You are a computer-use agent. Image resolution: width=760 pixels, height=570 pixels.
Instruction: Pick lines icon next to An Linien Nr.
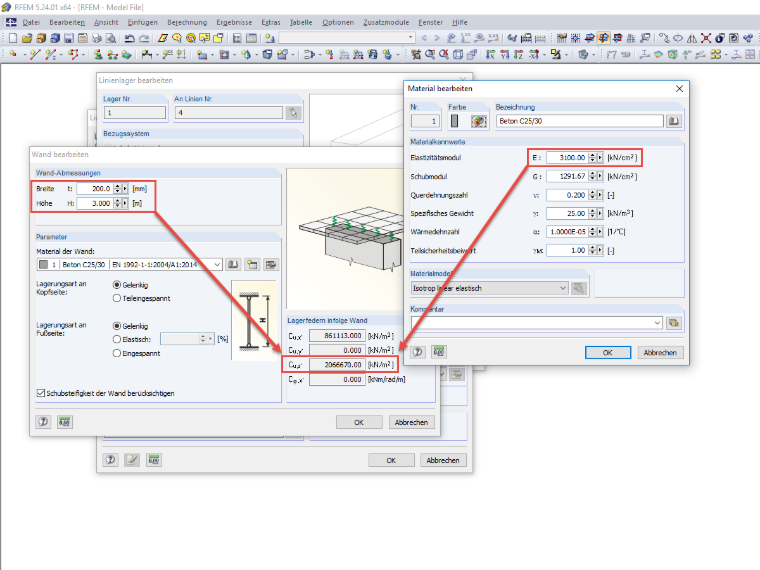click(293, 113)
